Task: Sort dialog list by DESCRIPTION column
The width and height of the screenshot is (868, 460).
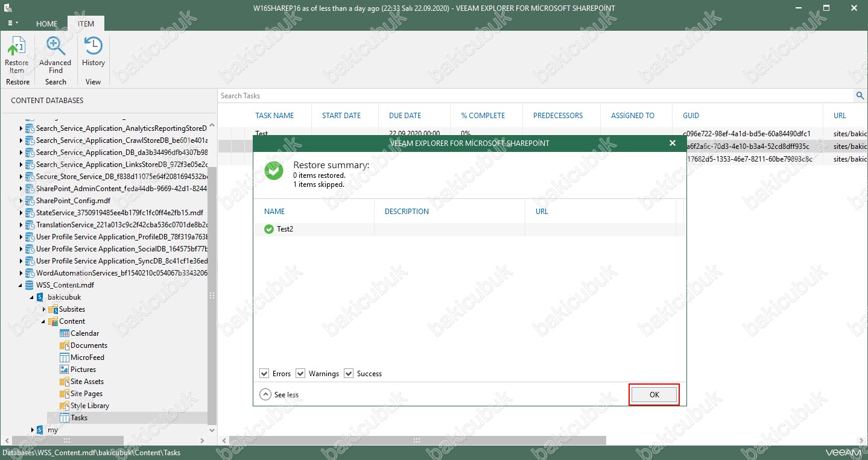Action: point(407,212)
